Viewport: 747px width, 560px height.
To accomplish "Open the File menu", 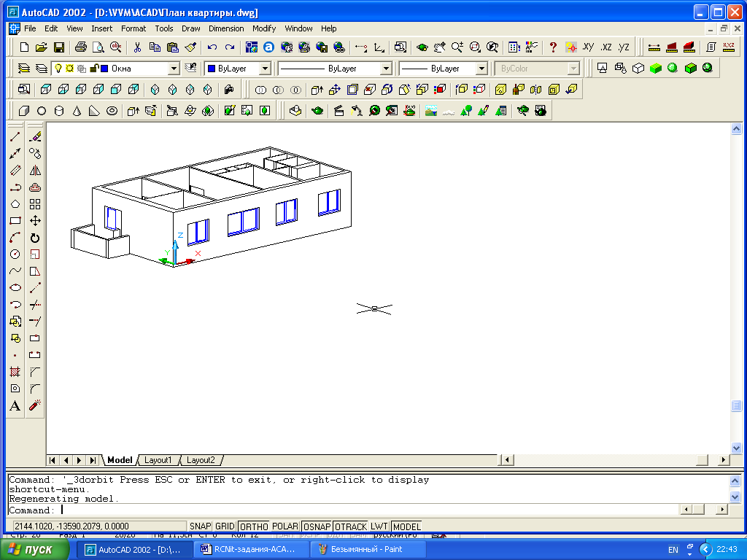I will coord(30,28).
